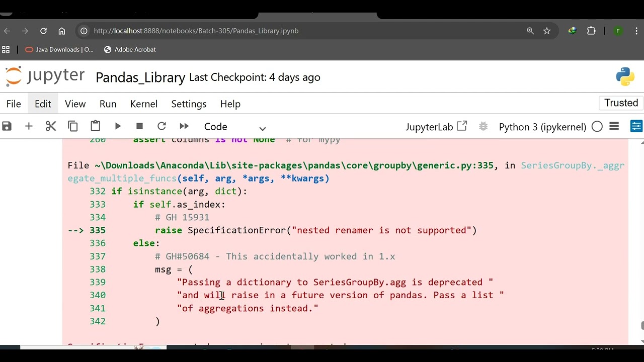Cut the selected cell with scissors icon

51,126
